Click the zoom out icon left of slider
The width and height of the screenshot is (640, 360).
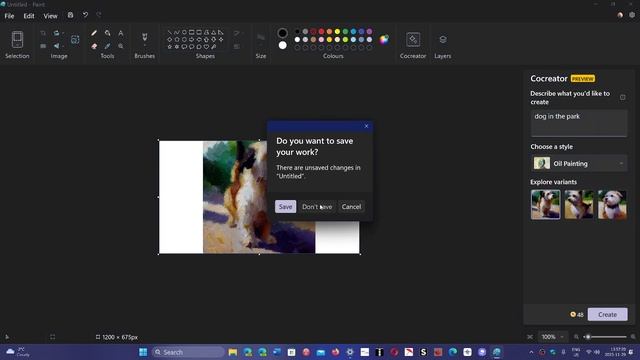576,337
